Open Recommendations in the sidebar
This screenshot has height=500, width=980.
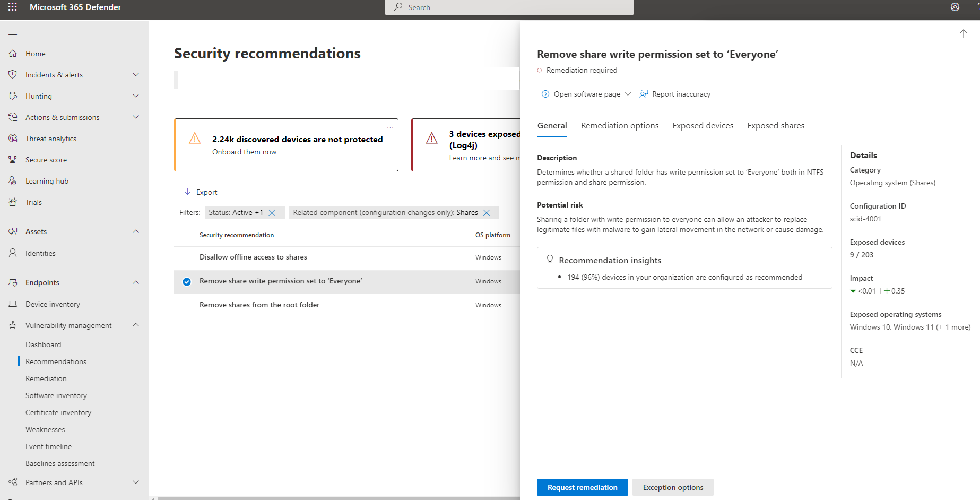pyautogui.click(x=56, y=361)
